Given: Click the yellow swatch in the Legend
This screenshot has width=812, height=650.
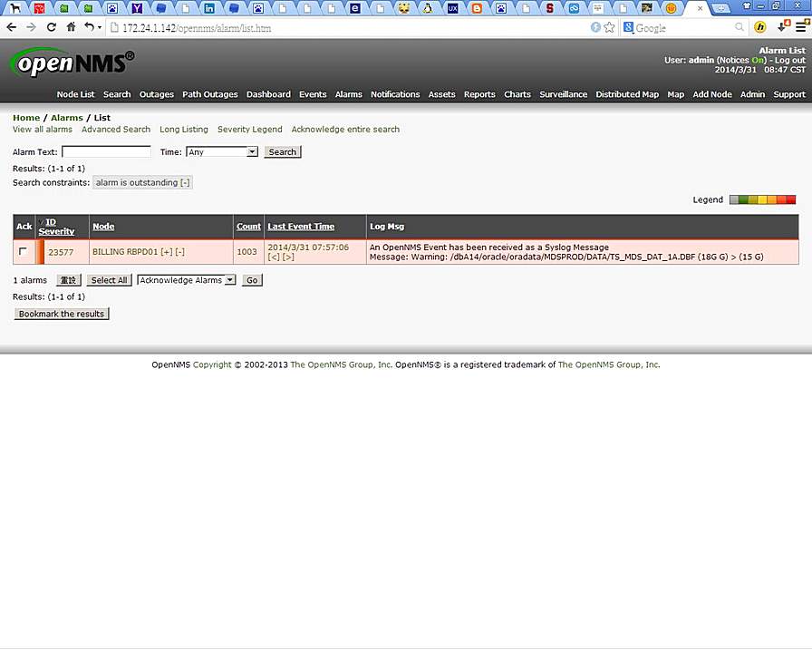Looking at the screenshot, I should pyautogui.click(x=762, y=199).
